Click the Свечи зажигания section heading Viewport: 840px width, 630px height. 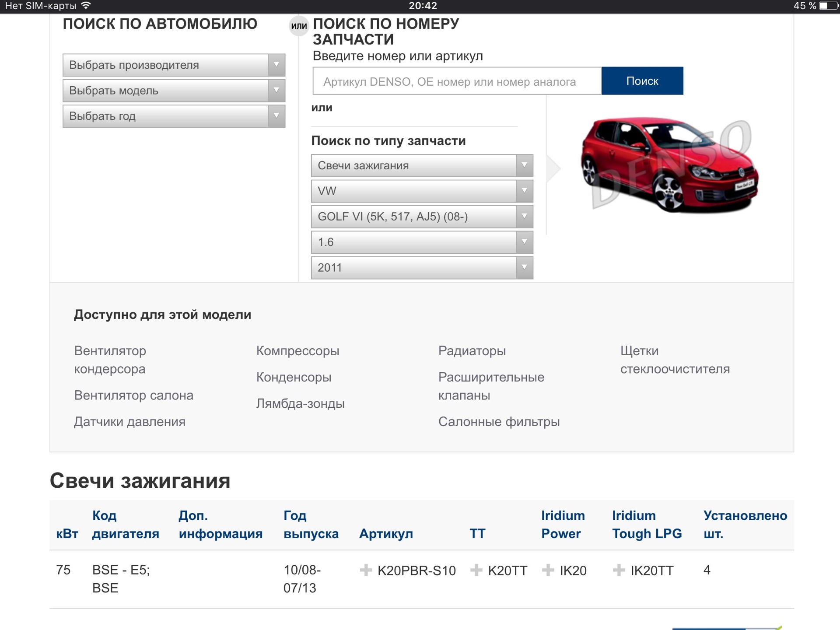(140, 481)
